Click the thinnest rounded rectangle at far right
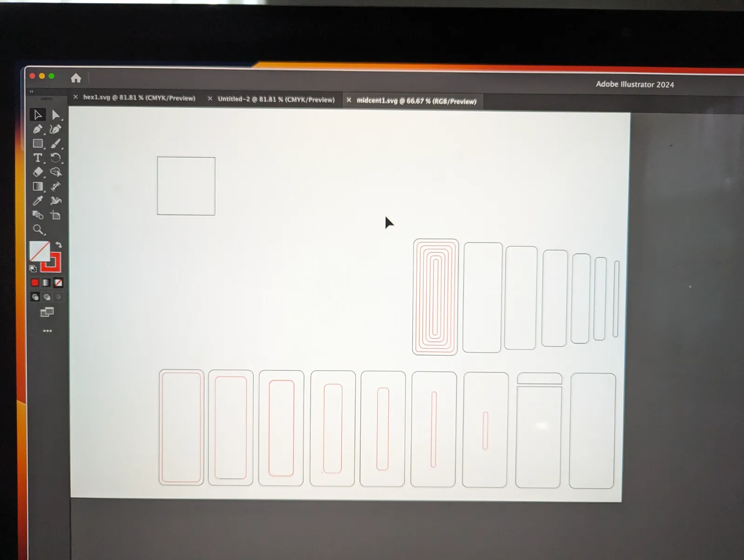Image resolution: width=744 pixels, height=560 pixels. (x=616, y=299)
